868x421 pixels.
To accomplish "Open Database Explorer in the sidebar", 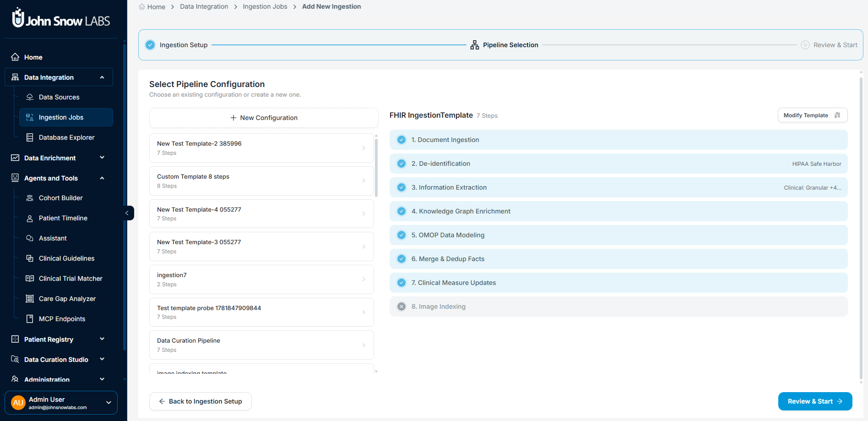I will [x=66, y=137].
